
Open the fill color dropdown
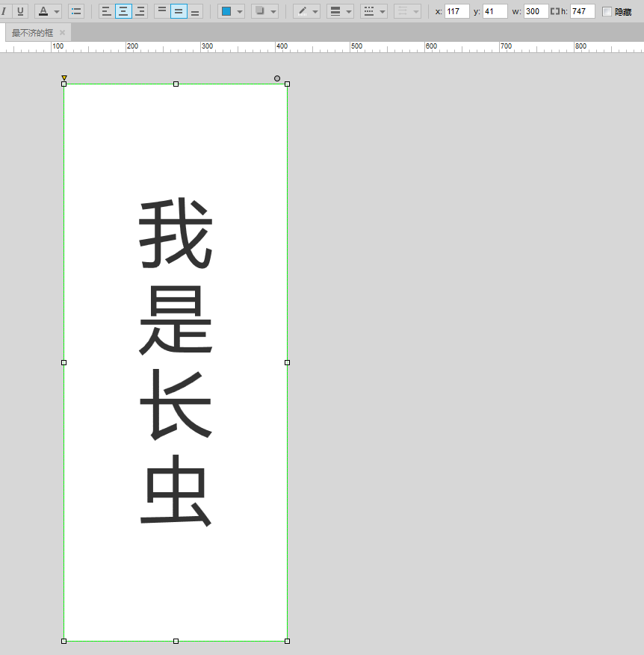pos(241,11)
